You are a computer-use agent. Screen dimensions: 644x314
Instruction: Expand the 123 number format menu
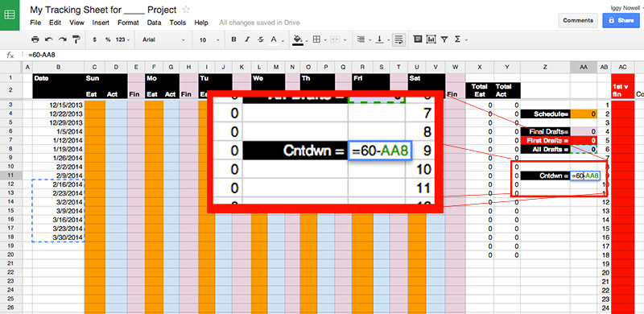122,40
